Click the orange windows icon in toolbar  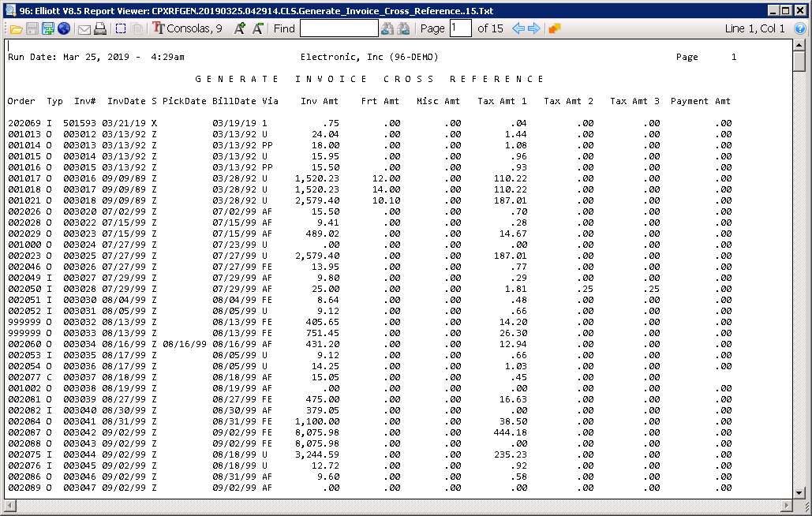[x=555, y=29]
